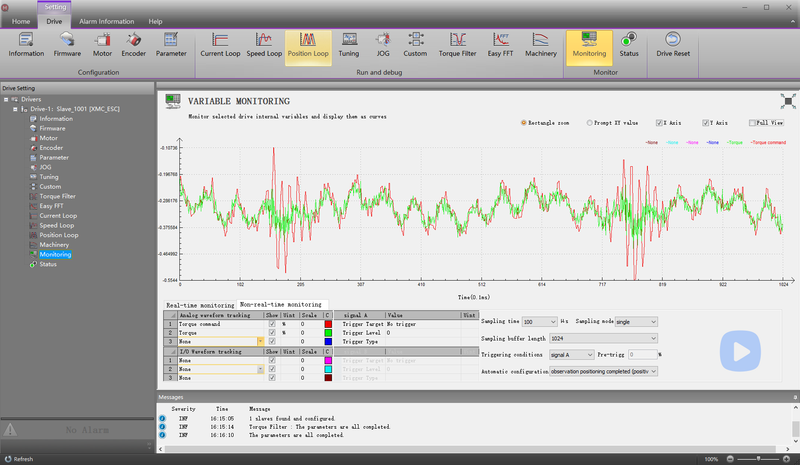Open the Alarm Information ribbon tab
This screenshot has height=465, width=800.
[108, 21]
